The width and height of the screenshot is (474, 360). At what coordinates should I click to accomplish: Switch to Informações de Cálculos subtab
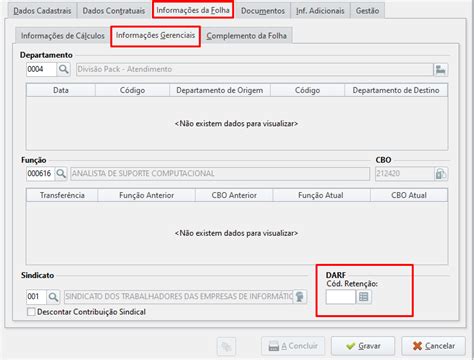click(x=63, y=36)
